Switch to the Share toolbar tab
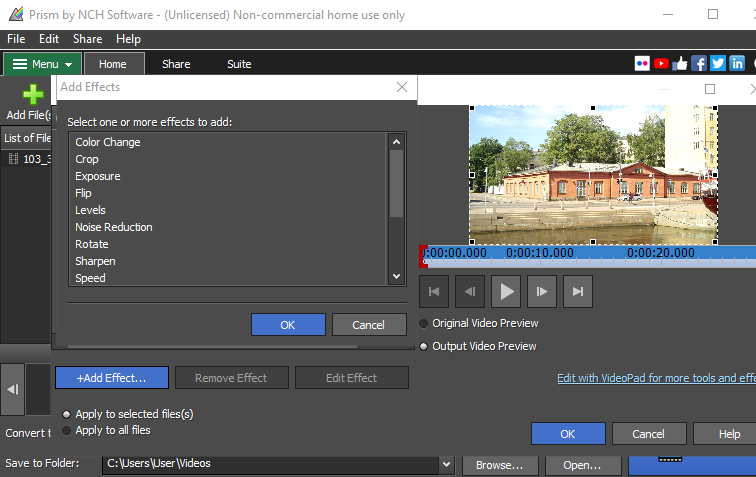 (176, 64)
